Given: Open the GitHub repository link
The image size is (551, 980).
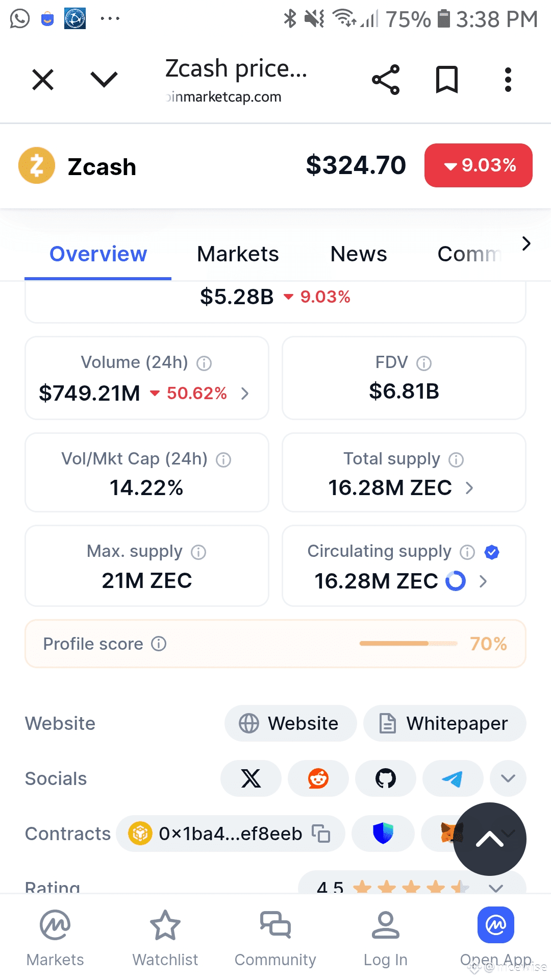Looking at the screenshot, I should point(386,778).
